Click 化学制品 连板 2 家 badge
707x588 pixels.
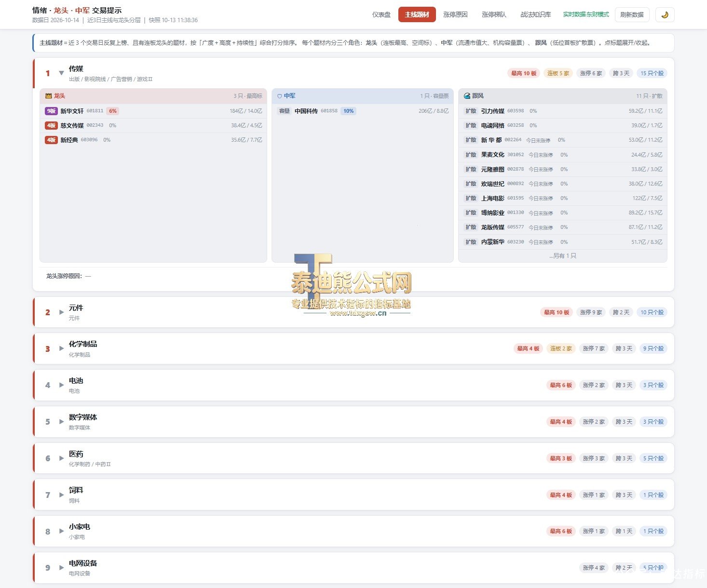coord(561,348)
